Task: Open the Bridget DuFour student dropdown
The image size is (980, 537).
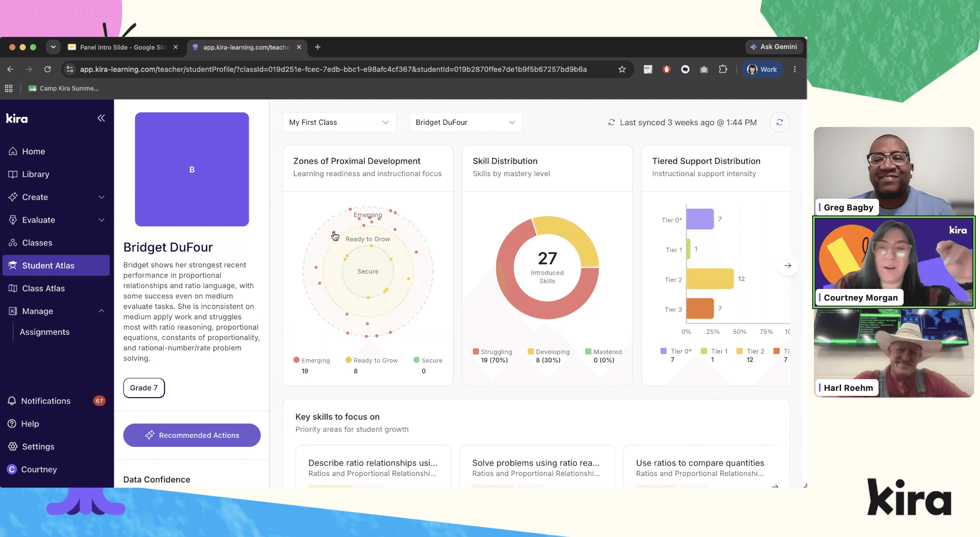Action: [x=466, y=122]
